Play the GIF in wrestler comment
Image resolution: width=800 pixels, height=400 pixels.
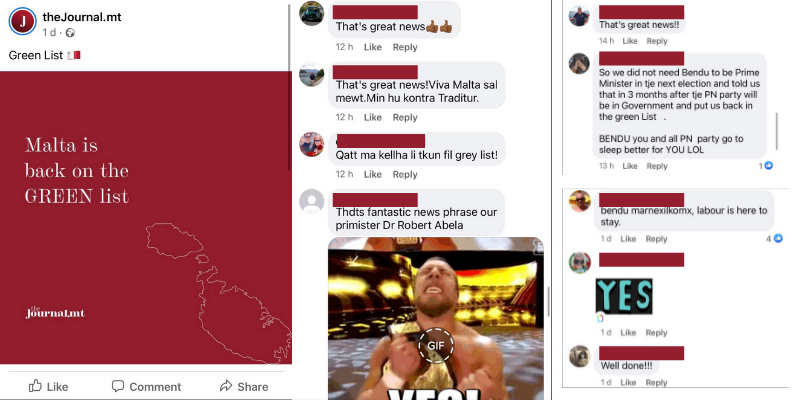click(x=436, y=345)
